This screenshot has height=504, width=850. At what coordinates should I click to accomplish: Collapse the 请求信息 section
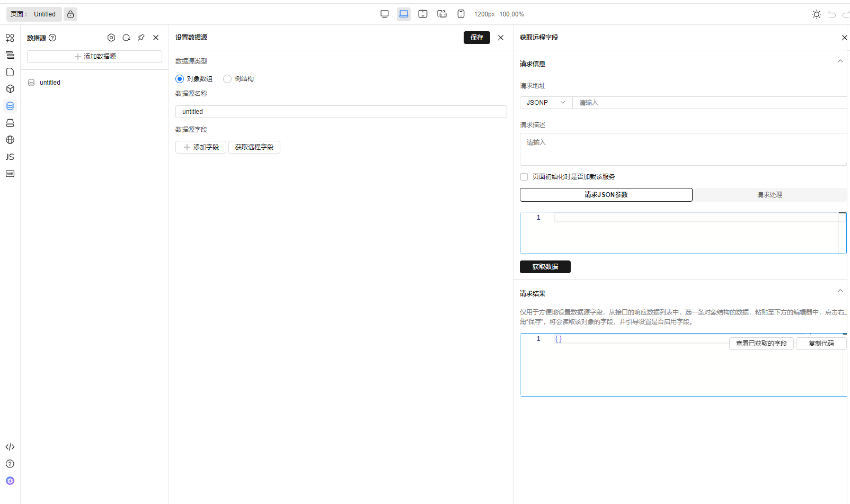[x=840, y=61]
